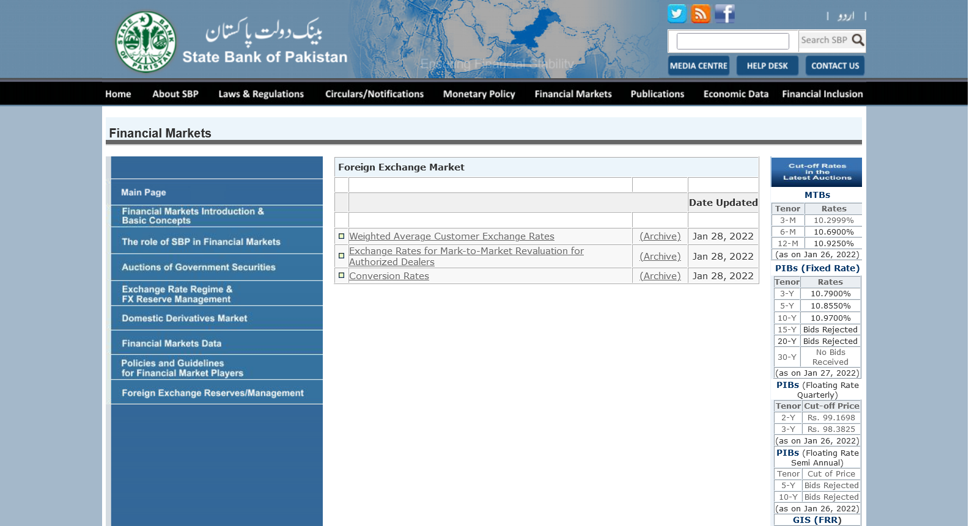Open the SBP Twitter page icon
980x526 pixels.
tap(677, 13)
